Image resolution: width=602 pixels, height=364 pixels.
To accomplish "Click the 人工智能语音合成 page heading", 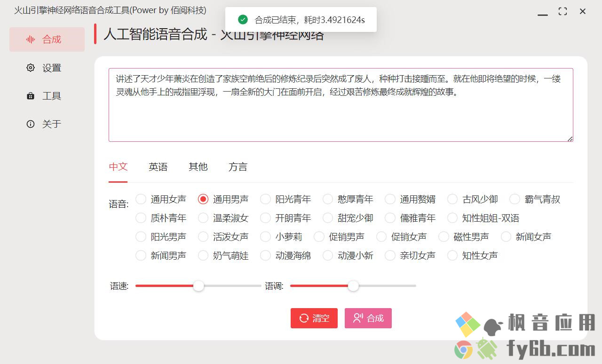I will coord(214,34).
